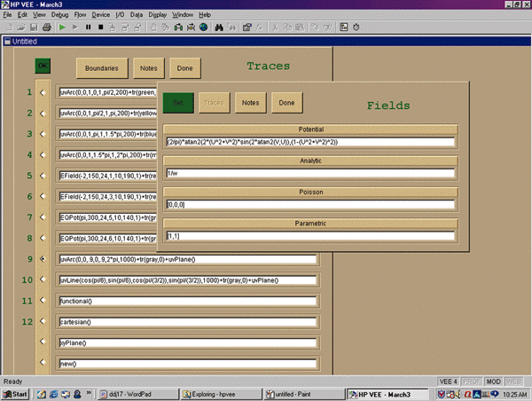This screenshot has width=532, height=401.
Task: Open the Device menu
Action: (x=101, y=15)
